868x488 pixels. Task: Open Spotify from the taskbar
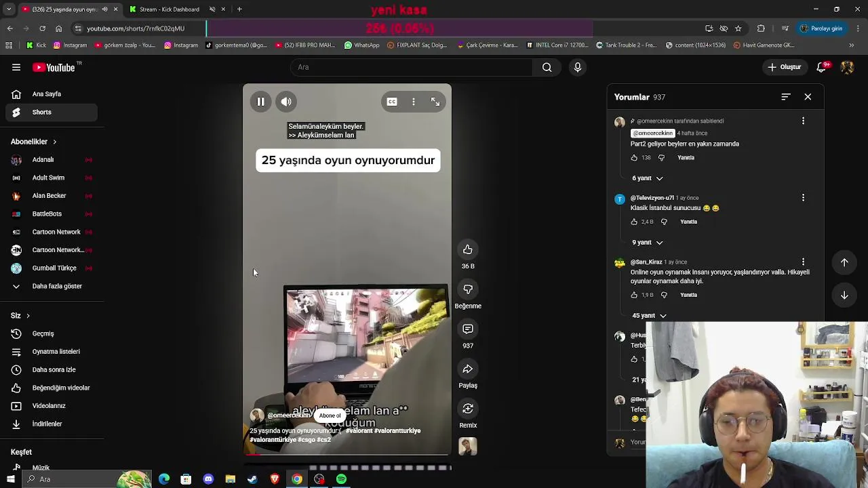[341, 479]
